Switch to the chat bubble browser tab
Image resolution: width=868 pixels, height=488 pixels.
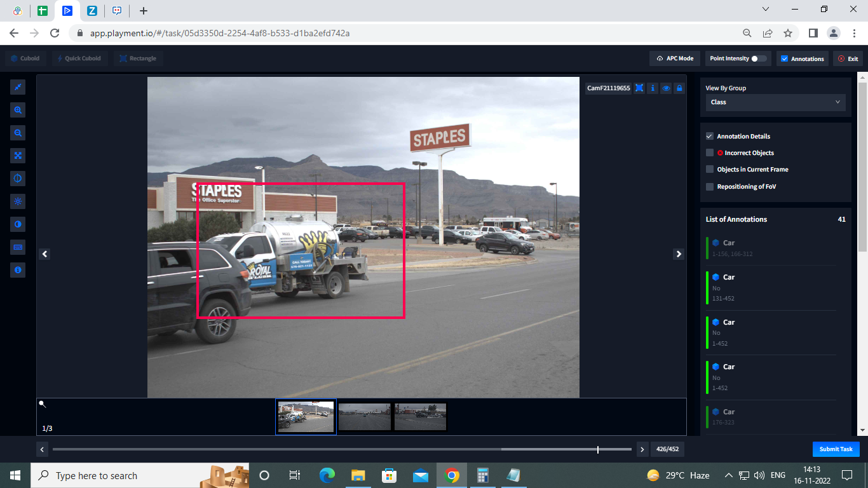117,11
